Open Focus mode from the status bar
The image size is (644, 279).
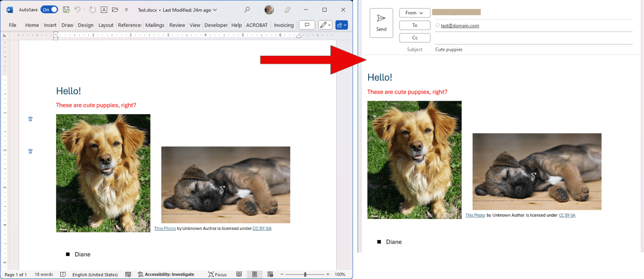pyautogui.click(x=218, y=274)
